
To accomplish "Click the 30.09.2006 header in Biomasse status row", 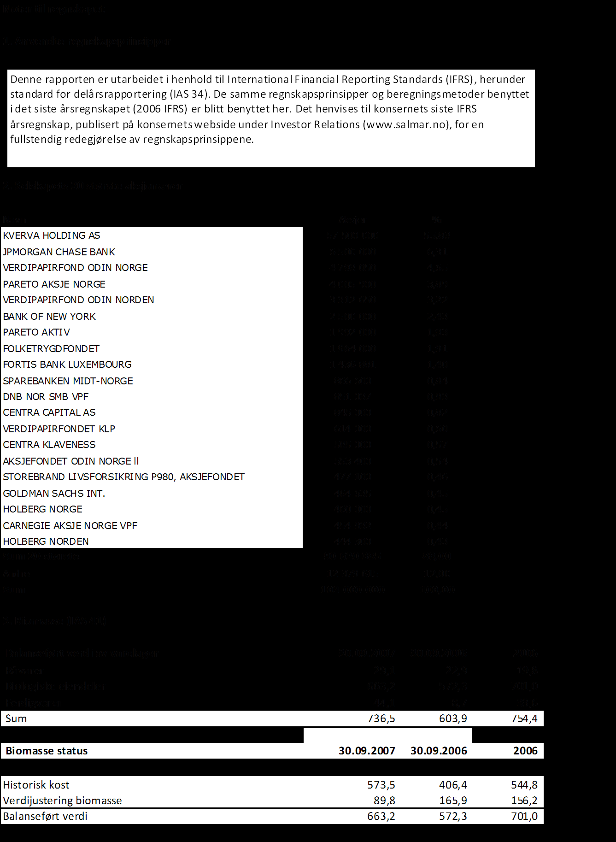I will (x=439, y=751).
